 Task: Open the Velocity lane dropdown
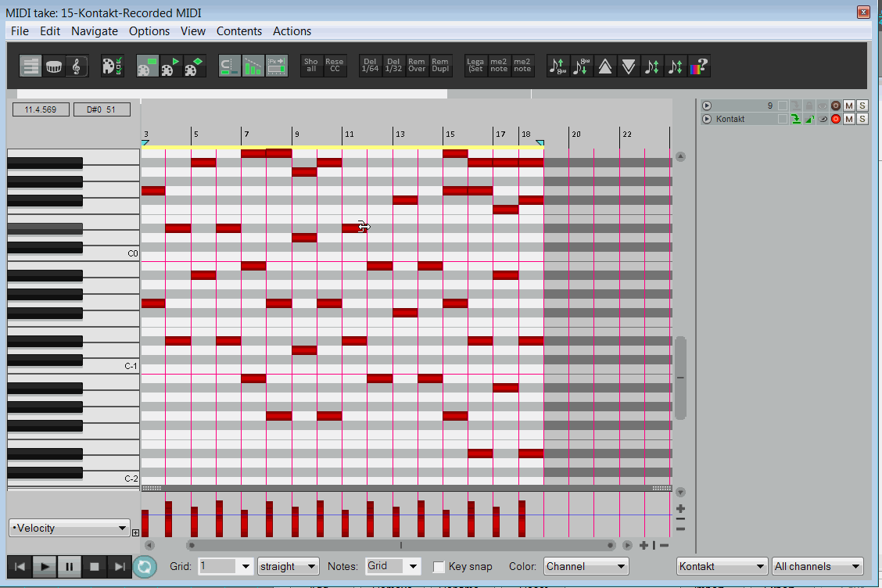tap(69, 529)
